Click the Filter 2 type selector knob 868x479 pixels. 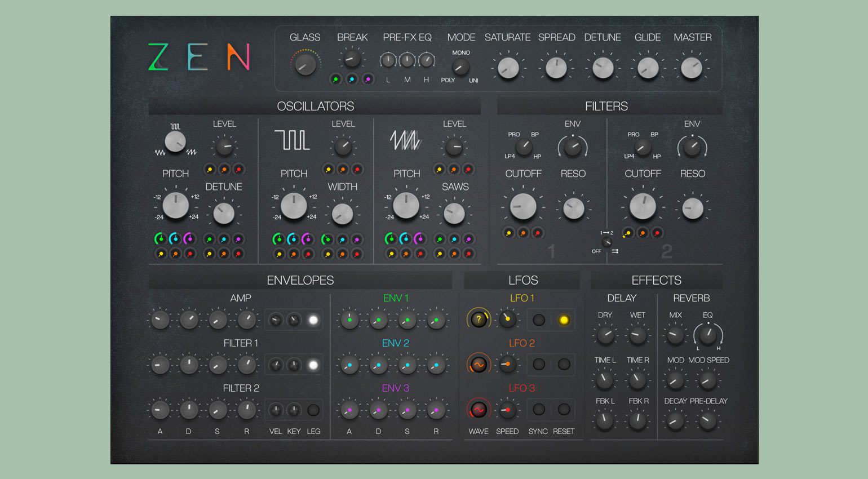pos(643,148)
